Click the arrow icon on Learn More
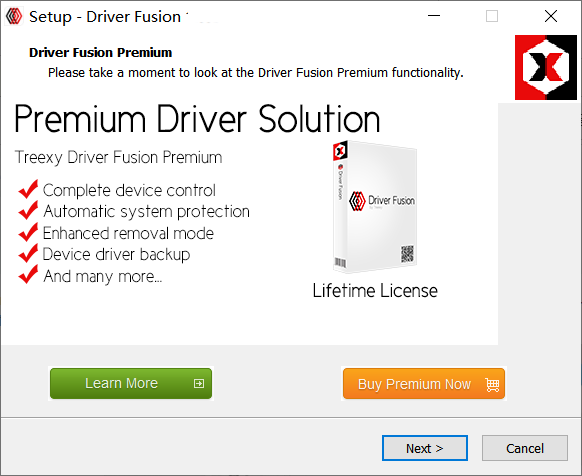 click(x=199, y=383)
